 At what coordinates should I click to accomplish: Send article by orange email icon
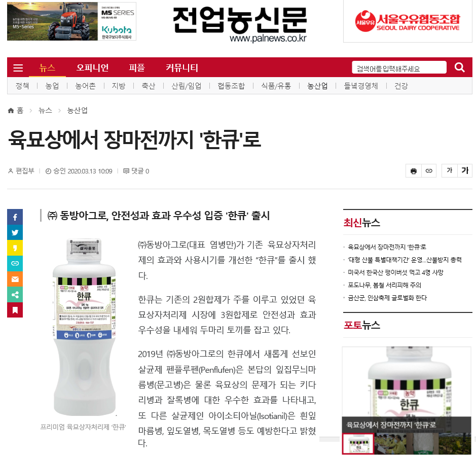coord(15,279)
